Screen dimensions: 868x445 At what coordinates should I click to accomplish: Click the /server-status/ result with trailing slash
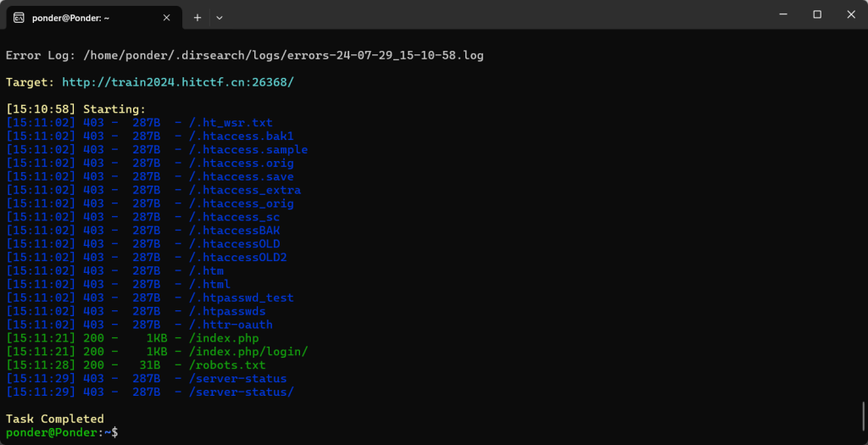click(242, 392)
